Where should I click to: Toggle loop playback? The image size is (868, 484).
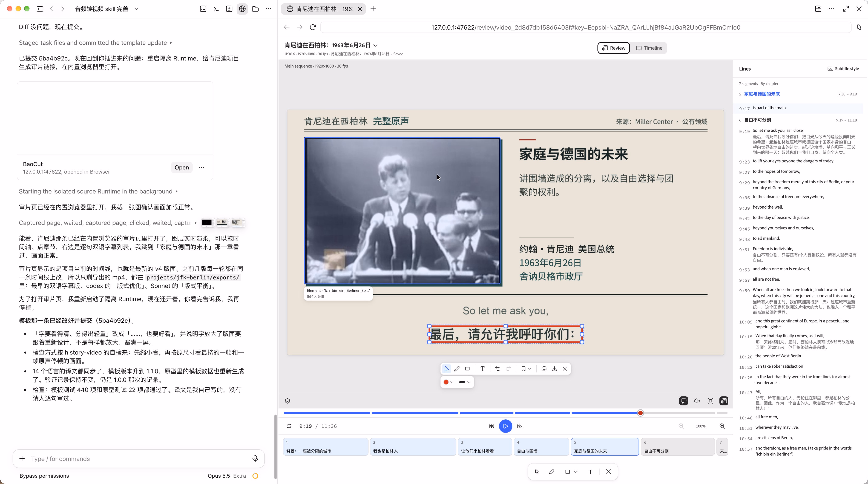tap(289, 426)
